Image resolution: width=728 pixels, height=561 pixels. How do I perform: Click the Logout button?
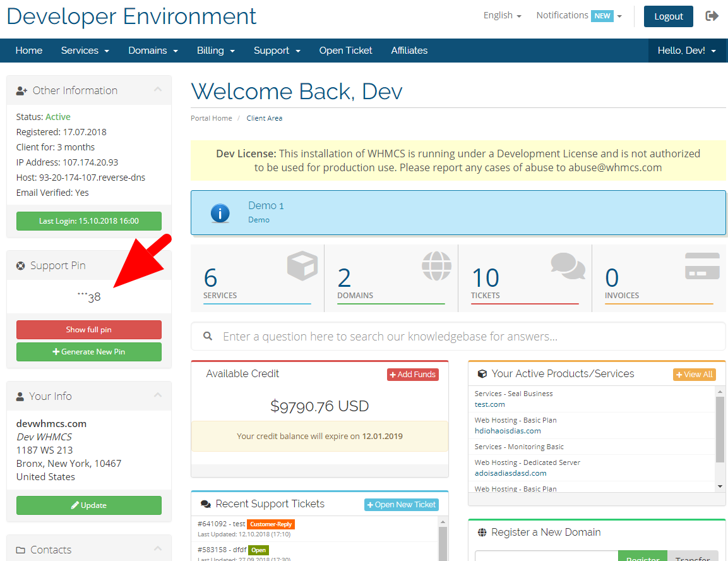pyautogui.click(x=668, y=16)
